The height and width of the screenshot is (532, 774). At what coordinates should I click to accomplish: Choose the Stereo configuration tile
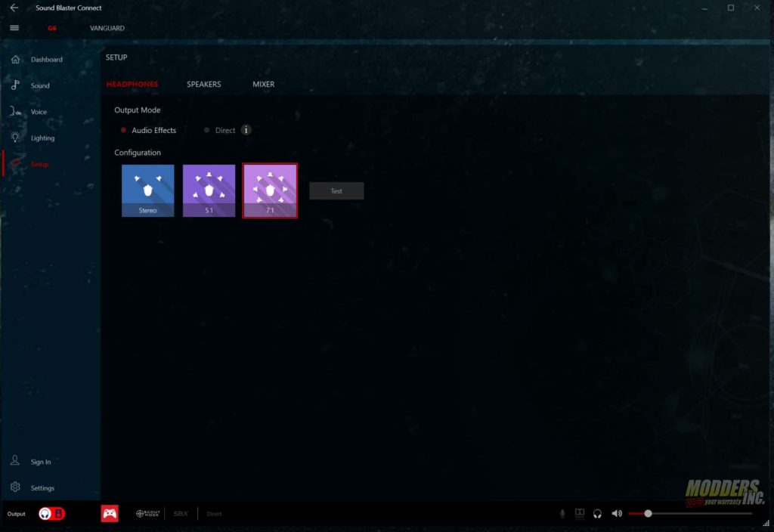(147, 190)
